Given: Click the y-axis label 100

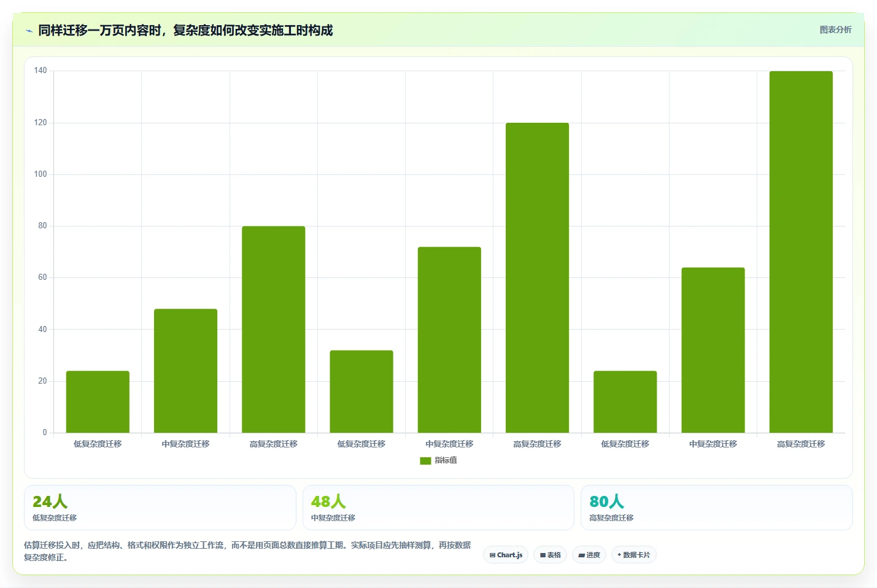Looking at the screenshot, I should (41, 174).
